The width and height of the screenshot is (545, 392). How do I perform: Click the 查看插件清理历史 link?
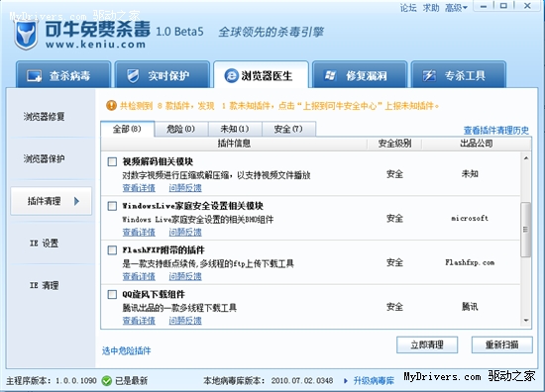pos(496,131)
